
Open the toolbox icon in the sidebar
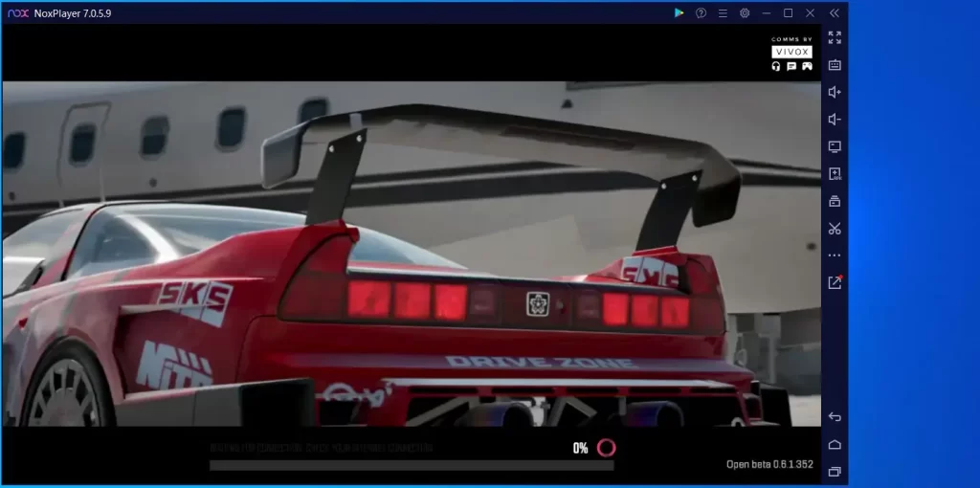pos(835,201)
